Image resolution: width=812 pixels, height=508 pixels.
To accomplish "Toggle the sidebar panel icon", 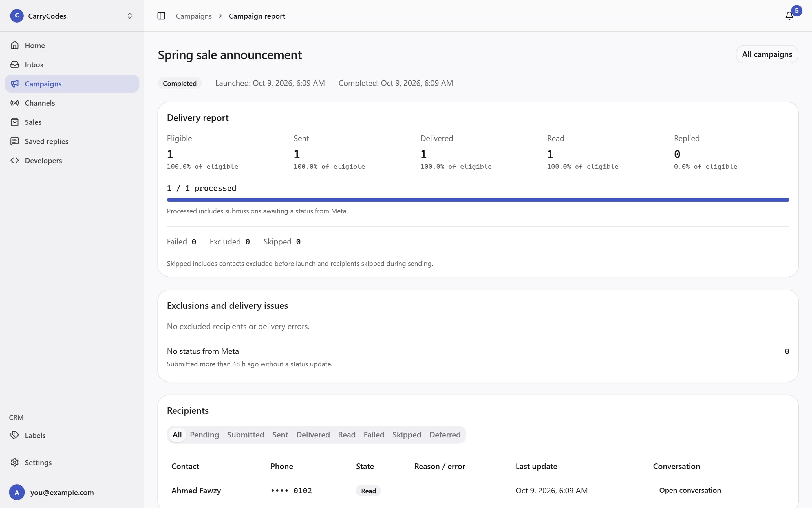I will 161,16.
